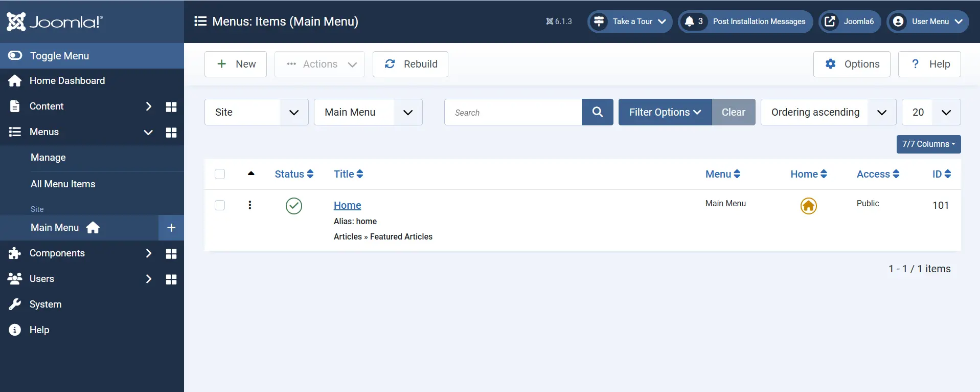Open Components dashboard grid icon
Viewport: 980px width, 392px height.
[171, 253]
